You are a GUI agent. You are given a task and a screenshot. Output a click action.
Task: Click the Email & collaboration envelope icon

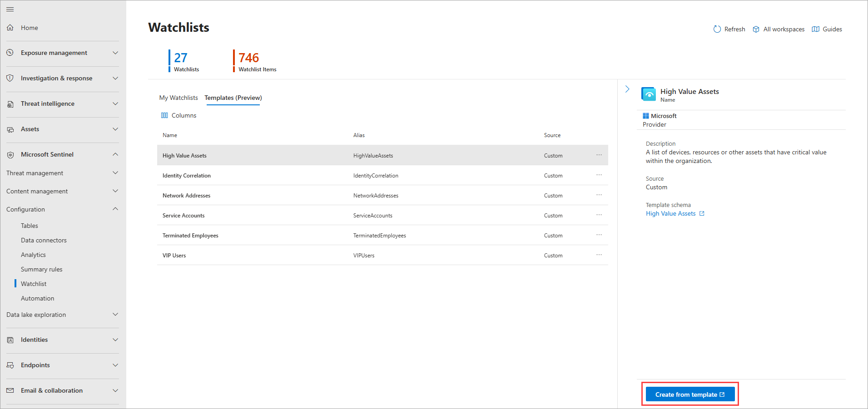pyautogui.click(x=10, y=390)
